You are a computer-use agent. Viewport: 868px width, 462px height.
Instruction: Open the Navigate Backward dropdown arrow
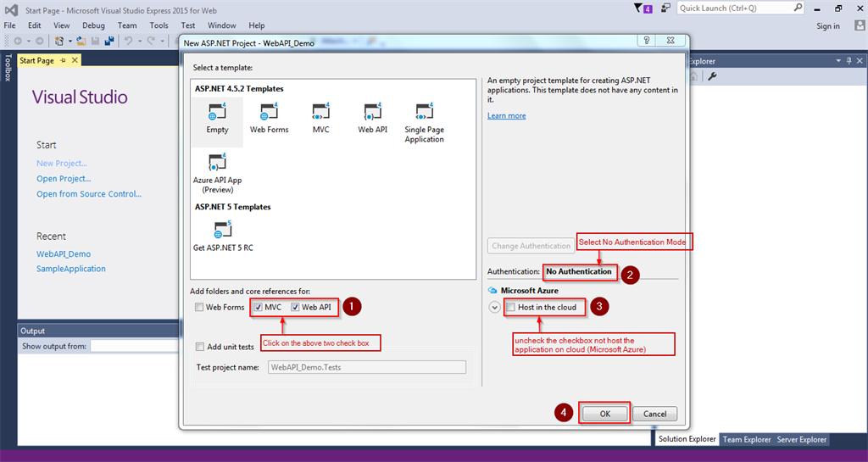(x=28, y=42)
